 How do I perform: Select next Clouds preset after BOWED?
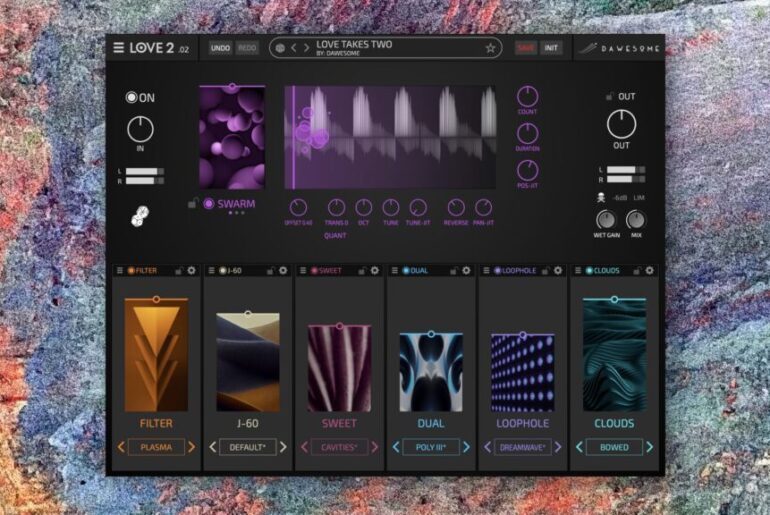pyautogui.click(x=650, y=447)
